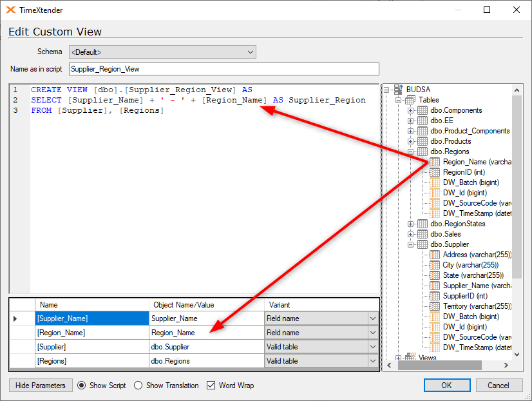The height and width of the screenshot is (401, 532).
Task: Click the BUDSA database icon
Action: (399, 90)
